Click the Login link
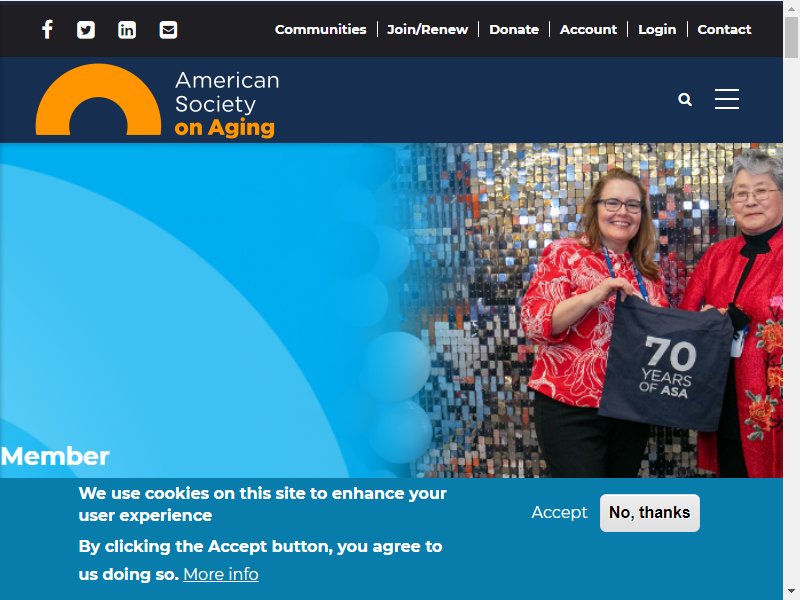 (x=657, y=30)
